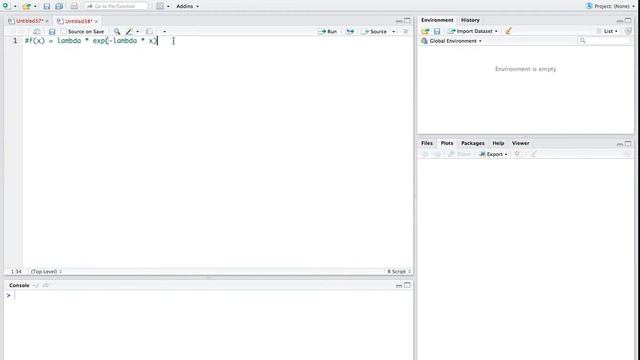The height and width of the screenshot is (360, 640).
Task: Open the Import Dataset menu
Action: (x=472, y=31)
